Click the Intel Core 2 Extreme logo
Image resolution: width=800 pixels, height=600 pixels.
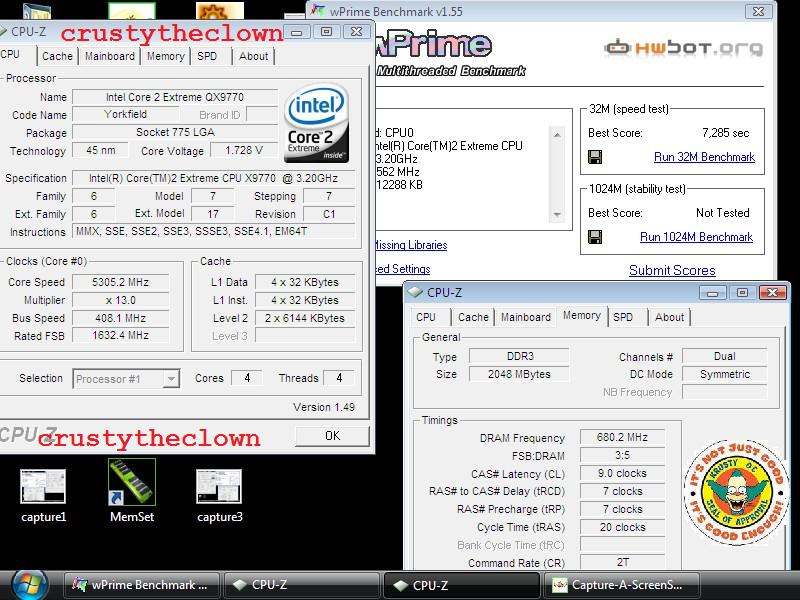[x=317, y=123]
